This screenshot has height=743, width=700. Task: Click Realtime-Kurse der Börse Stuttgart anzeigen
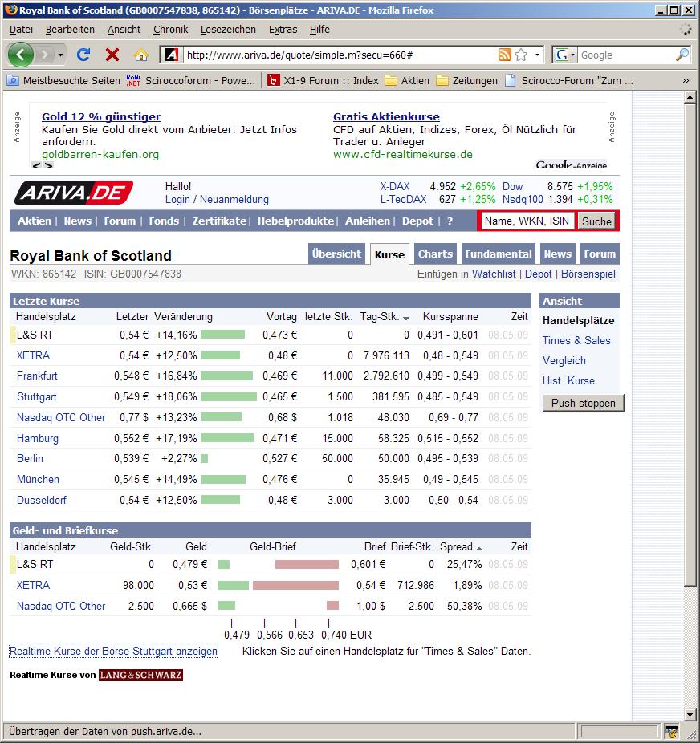[114, 651]
